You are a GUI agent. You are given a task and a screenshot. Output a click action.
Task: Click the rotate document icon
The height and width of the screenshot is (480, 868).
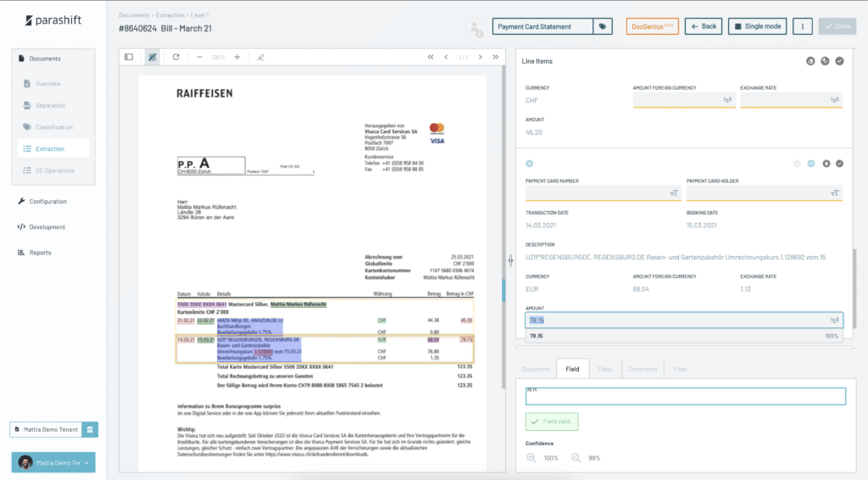[x=175, y=57]
